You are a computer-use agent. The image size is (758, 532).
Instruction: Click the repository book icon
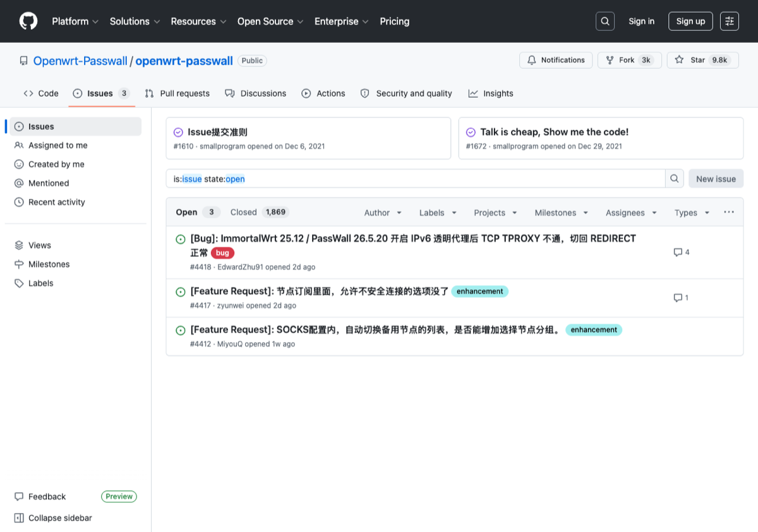[x=24, y=61]
